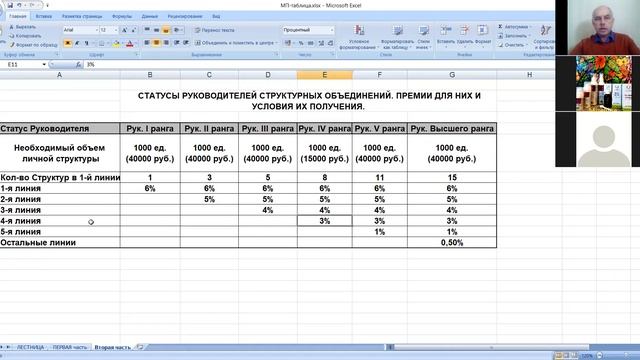Screen dimensions: 640x360
Task: Click the zoom out minus button
Action: click(x=600, y=356)
